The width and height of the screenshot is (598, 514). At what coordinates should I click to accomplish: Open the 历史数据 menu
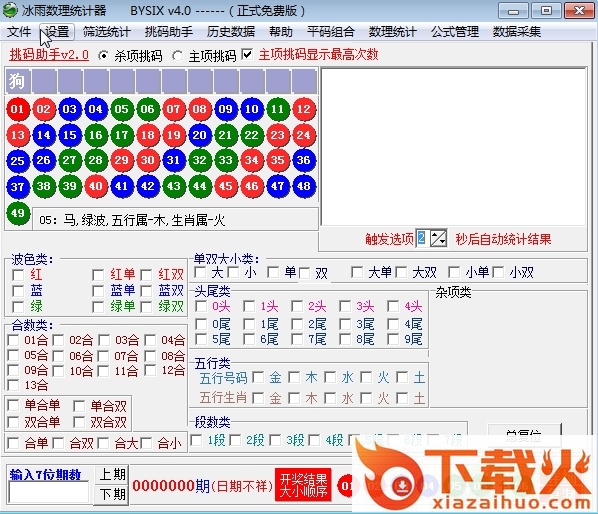pyautogui.click(x=230, y=32)
